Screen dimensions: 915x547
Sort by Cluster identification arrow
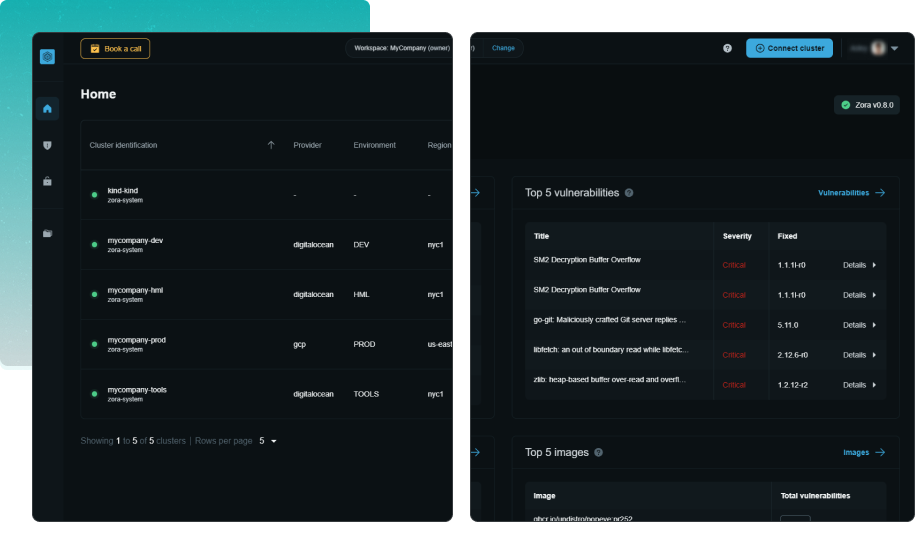(270, 145)
